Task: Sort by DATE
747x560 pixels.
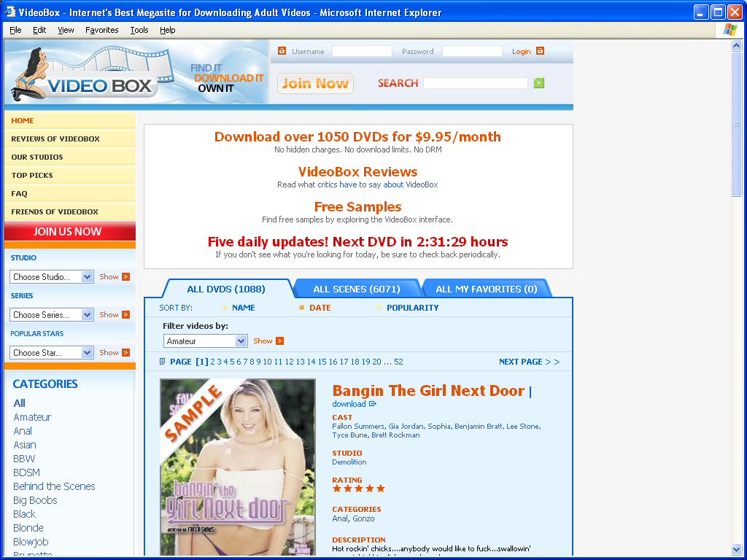Action: pyautogui.click(x=320, y=308)
